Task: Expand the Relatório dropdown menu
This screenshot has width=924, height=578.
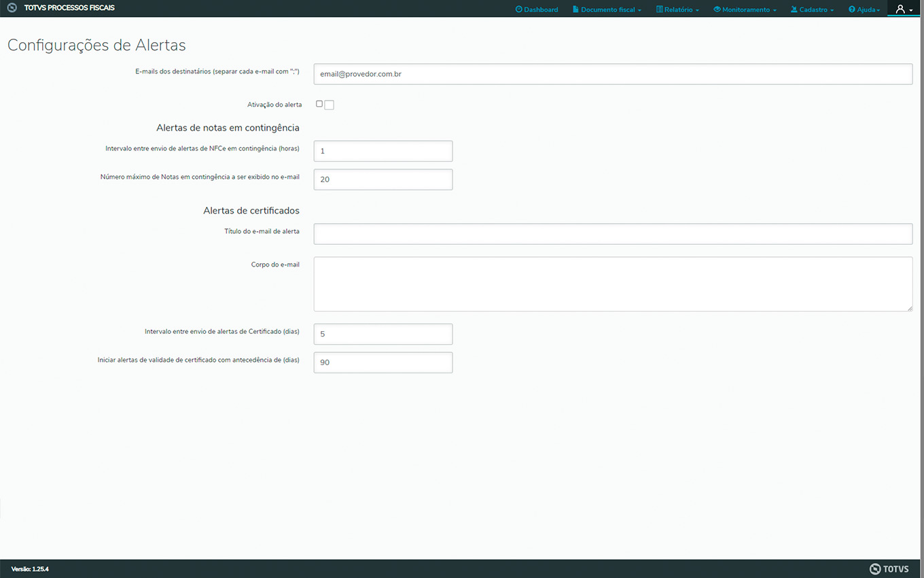Action: click(x=677, y=10)
